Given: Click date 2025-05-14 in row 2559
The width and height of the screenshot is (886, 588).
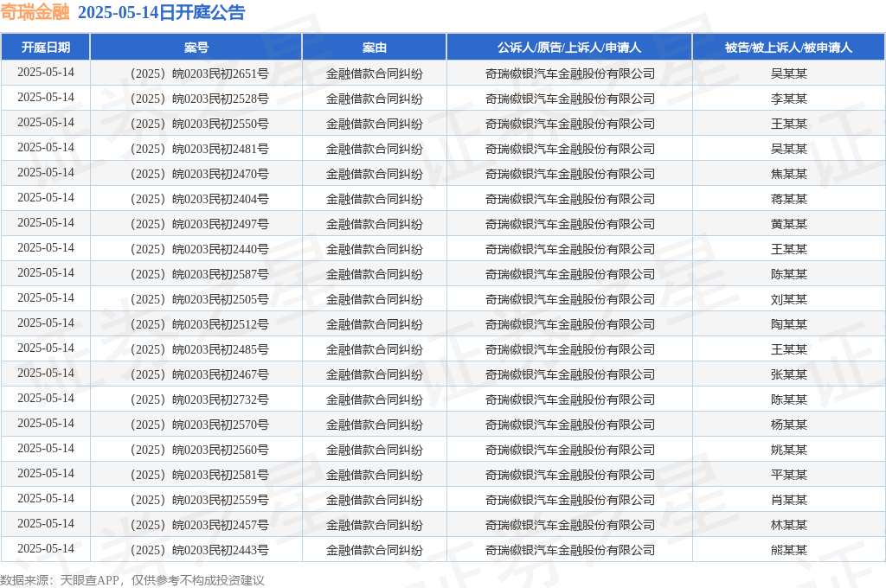Looking at the screenshot, I should click(x=46, y=499).
